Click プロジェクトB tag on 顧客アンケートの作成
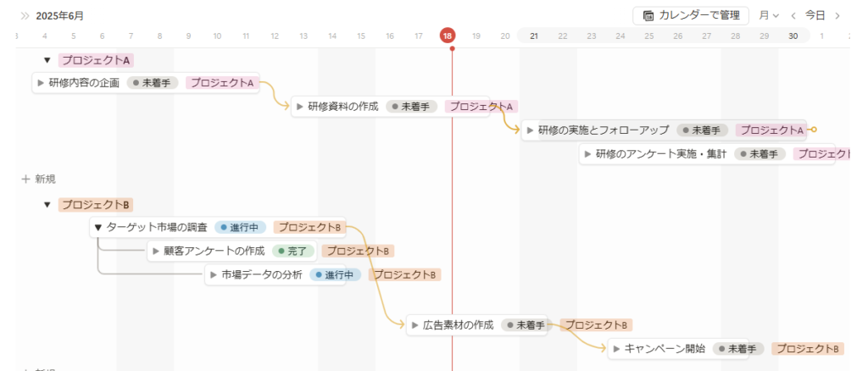This screenshot has height=371, width=868. [358, 251]
